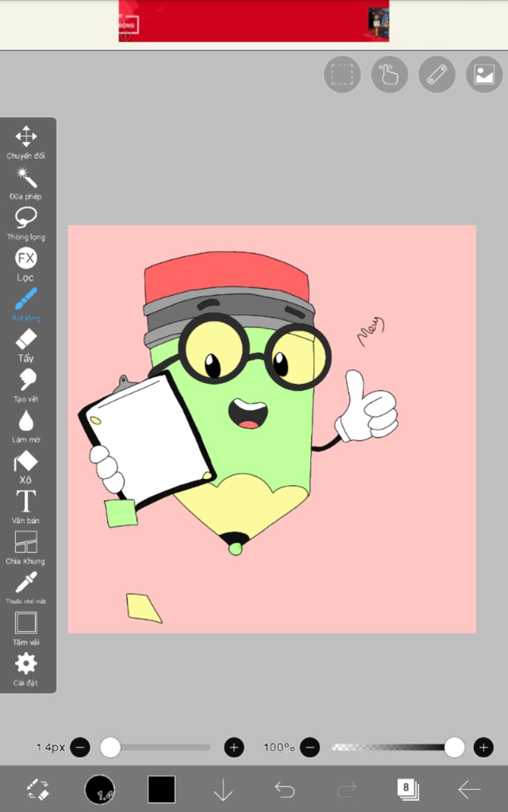
Task: Select the Văn bản text tool
Action: click(x=26, y=507)
